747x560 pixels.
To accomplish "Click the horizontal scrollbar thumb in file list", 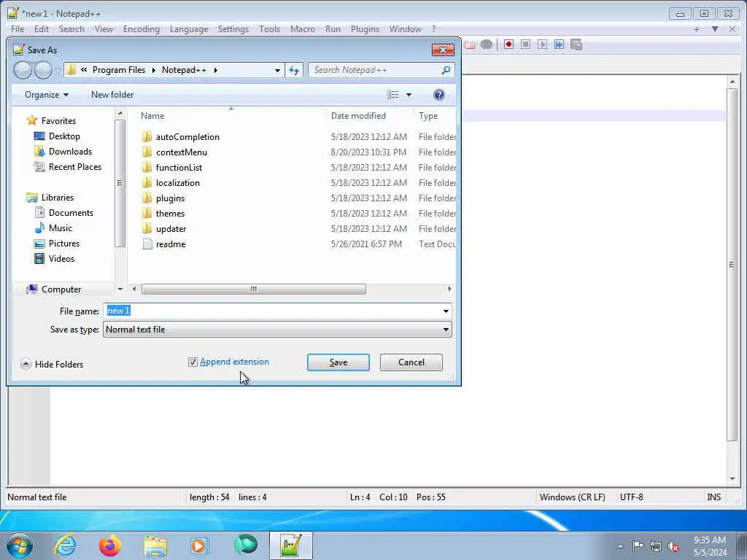I will pos(254,289).
